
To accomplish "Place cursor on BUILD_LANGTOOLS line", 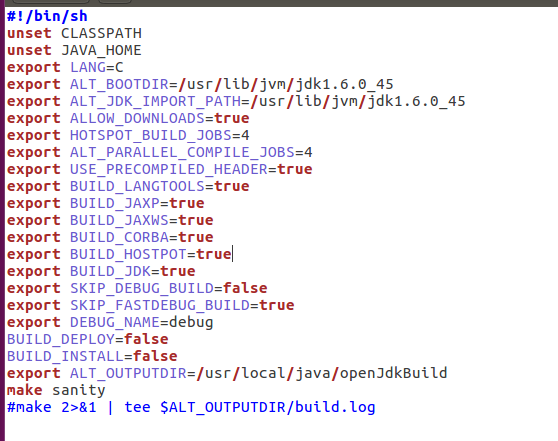I will pos(128,186).
